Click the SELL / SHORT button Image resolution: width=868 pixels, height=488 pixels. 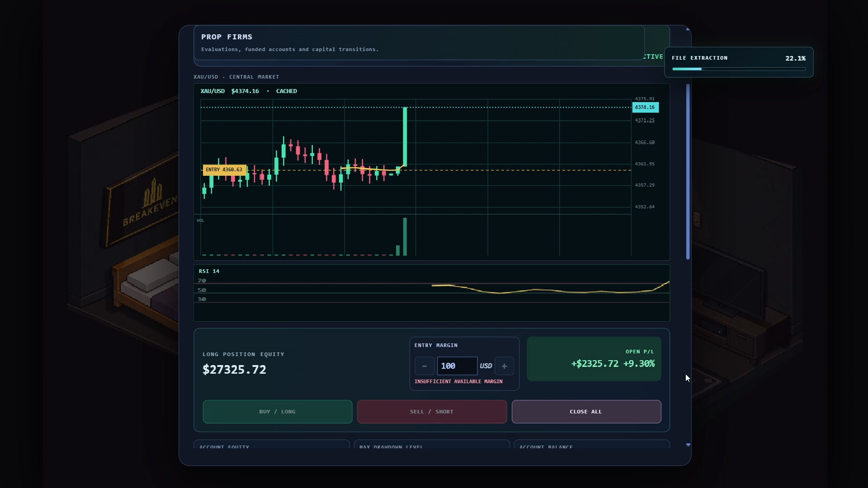[x=432, y=412]
